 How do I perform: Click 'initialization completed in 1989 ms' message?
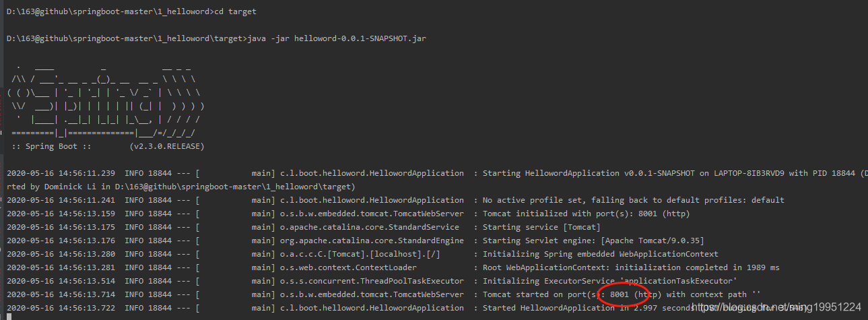coord(697,267)
